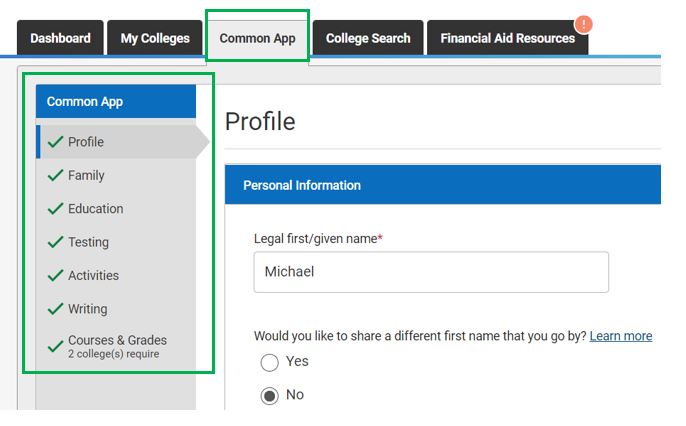This screenshot has width=686, height=426.
Task: Click the Learn more link
Action: tap(621, 336)
